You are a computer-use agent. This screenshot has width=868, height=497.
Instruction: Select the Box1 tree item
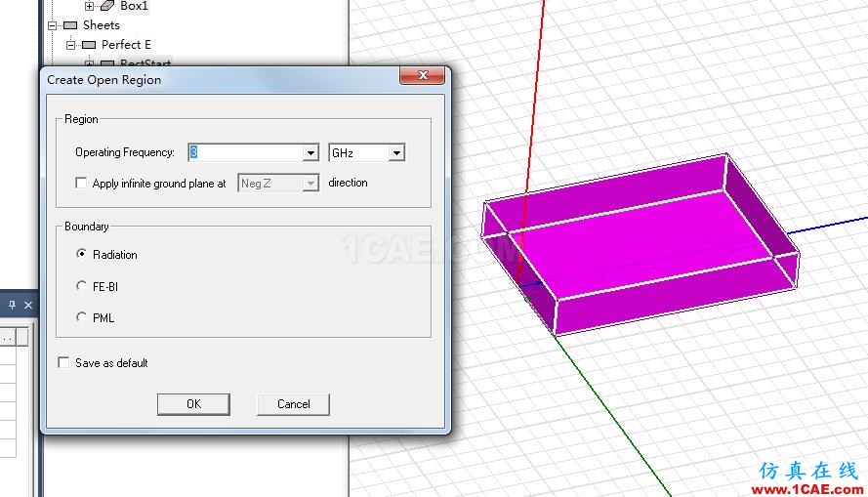pyautogui.click(x=134, y=6)
